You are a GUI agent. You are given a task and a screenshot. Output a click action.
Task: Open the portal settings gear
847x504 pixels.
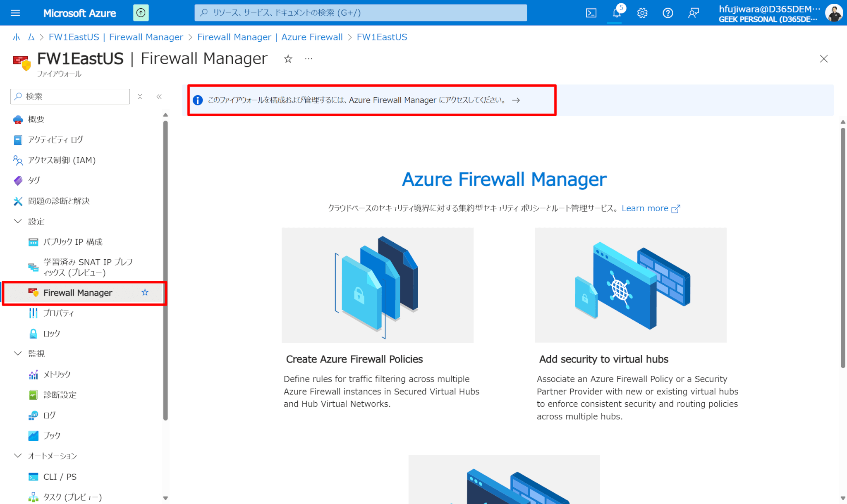pyautogui.click(x=642, y=13)
